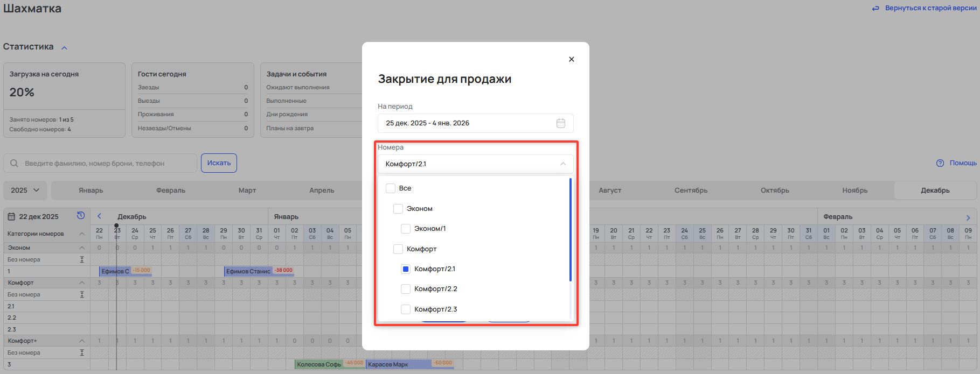Click the calendar icon beside 22 дек 2025

pyautogui.click(x=11, y=217)
